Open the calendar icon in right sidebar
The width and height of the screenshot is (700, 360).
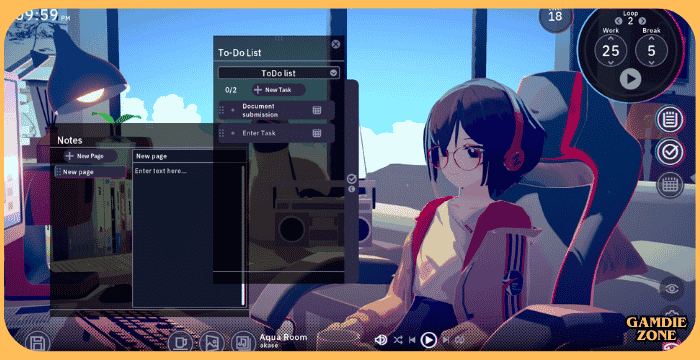tap(670, 184)
